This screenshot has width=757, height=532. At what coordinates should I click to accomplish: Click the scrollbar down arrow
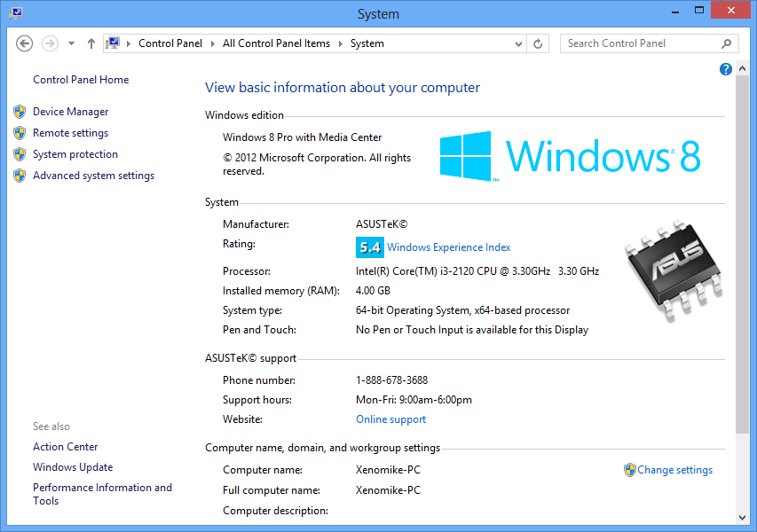tap(743, 518)
